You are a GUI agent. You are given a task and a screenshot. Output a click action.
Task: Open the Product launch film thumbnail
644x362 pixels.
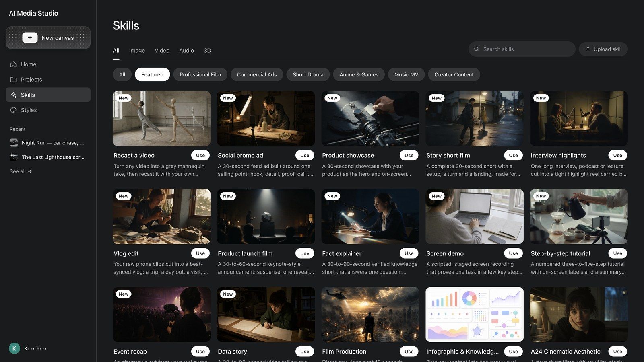pos(266,216)
